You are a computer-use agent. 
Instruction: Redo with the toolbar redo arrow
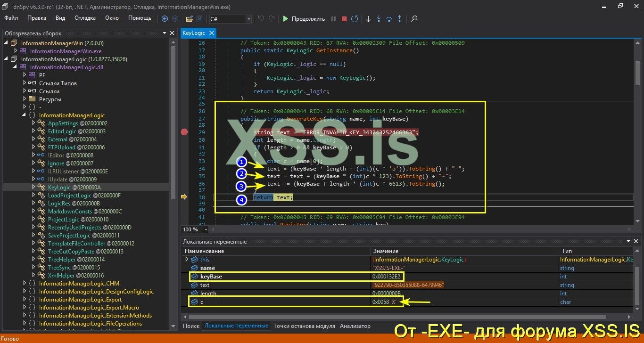272,19
